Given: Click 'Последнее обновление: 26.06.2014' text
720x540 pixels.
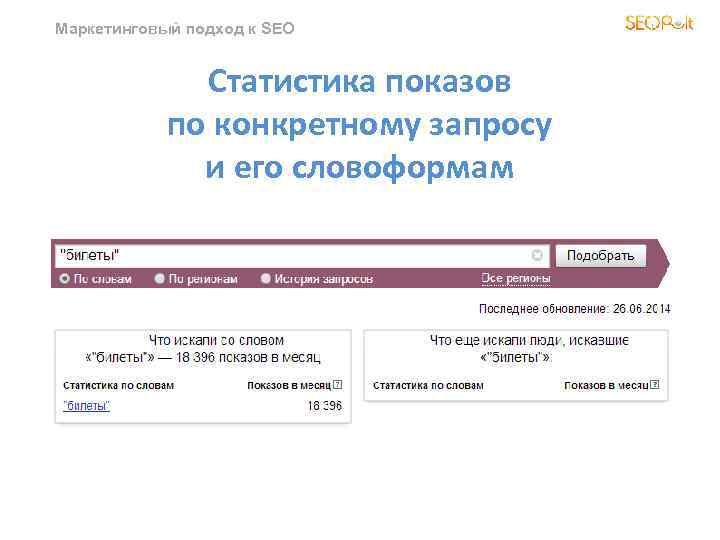Looking at the screenshot, I should pyautogui.click(x=574, y=309).
